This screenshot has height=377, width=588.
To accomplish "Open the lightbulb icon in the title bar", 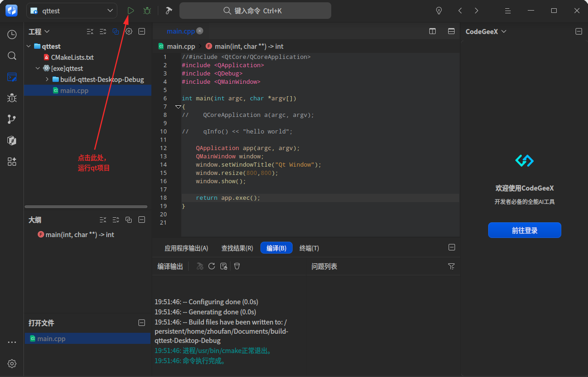I will [x=439, y=11].
